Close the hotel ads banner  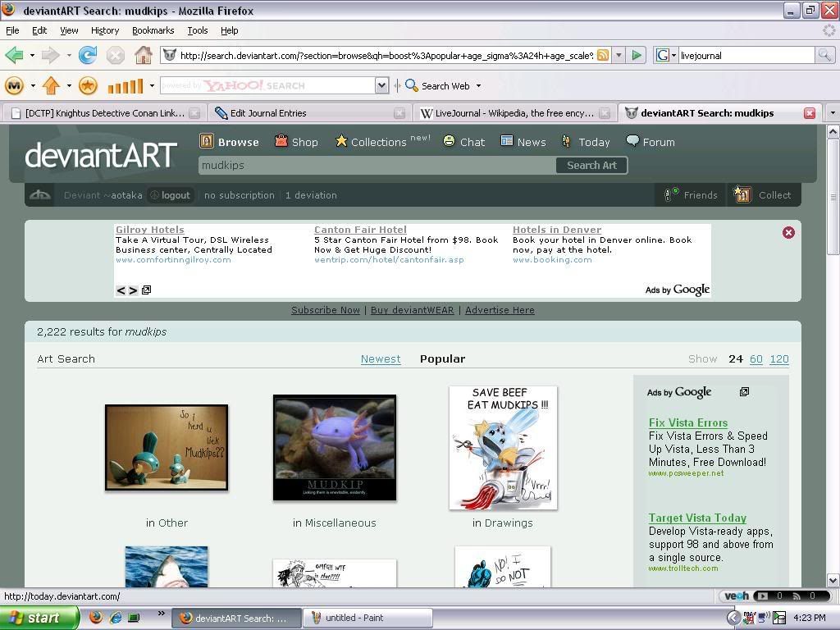click(x=788, y=232)
